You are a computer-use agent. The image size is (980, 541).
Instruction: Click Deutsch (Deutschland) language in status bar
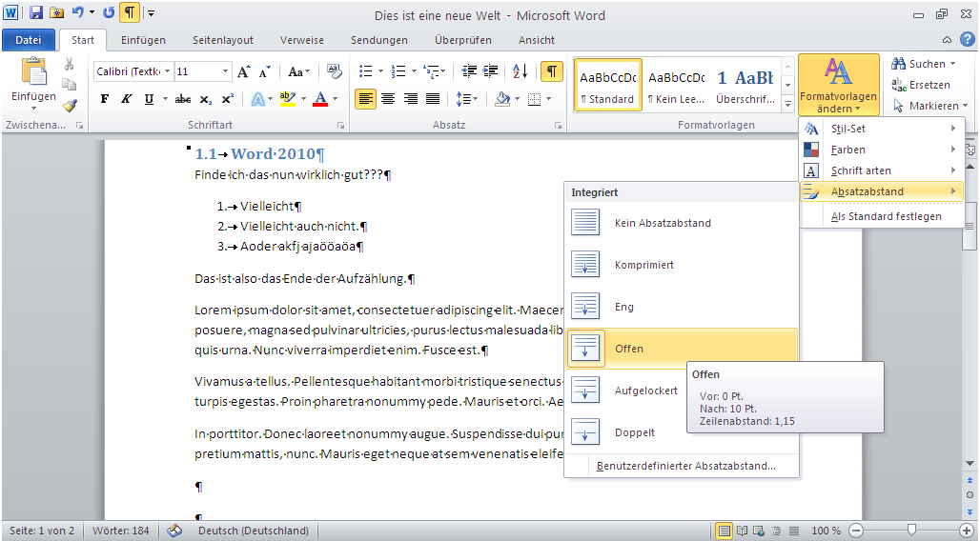(254, 531)
